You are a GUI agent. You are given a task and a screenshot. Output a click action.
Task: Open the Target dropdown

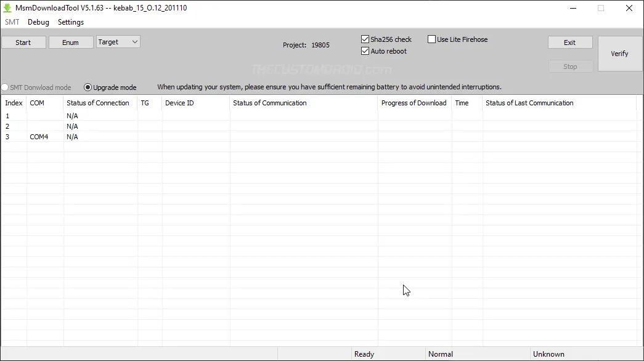point(117,42)
